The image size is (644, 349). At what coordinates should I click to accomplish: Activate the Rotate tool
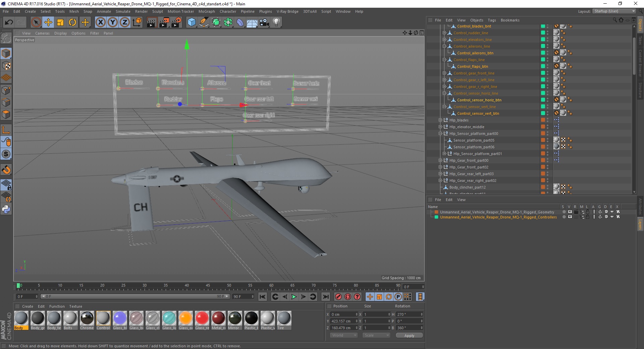click(72, 22)
